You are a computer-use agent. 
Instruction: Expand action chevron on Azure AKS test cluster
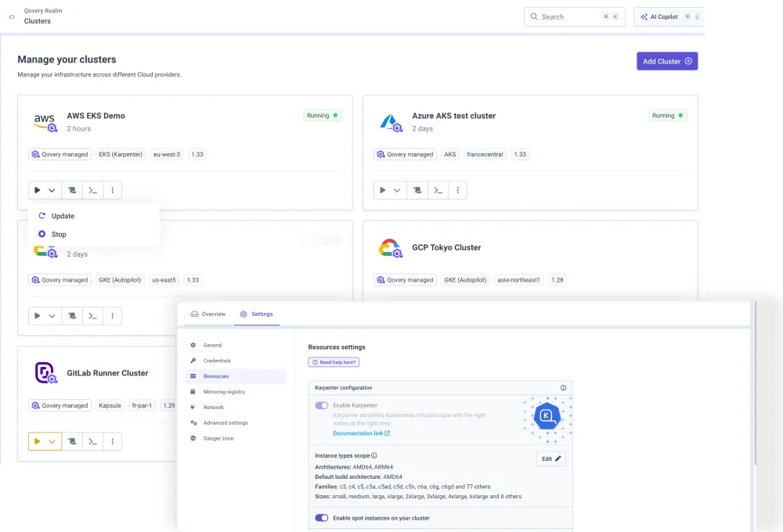pyautogui.click(x=397, y=190)
